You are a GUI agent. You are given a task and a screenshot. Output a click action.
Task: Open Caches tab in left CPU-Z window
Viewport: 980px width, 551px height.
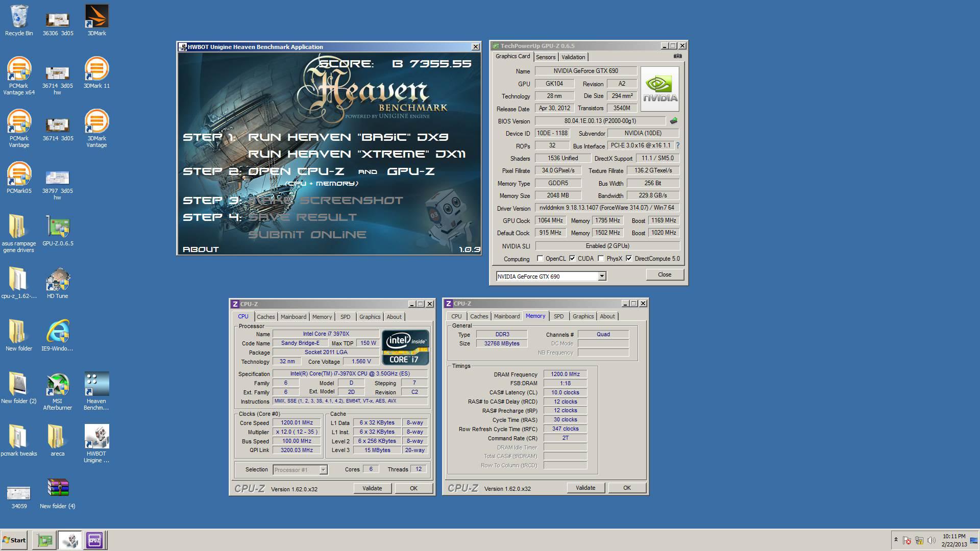(265, 317)
